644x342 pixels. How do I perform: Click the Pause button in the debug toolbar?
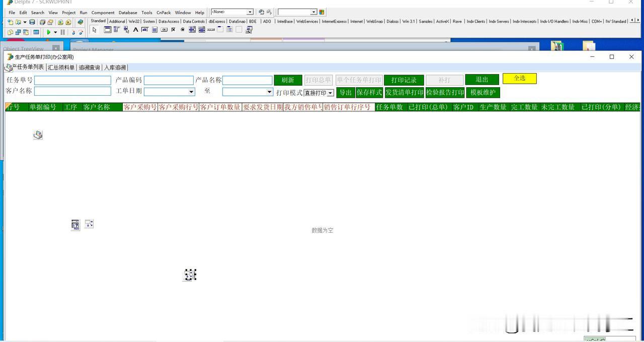pyautogui.click(x=62, y=32)
